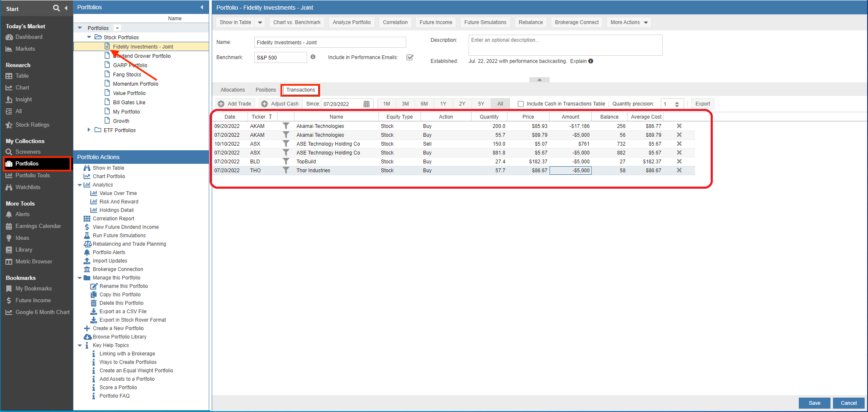This screenshot has width=868, height=412.
Task: Open Ideas lightbulb icon
Action: point(9,238)
